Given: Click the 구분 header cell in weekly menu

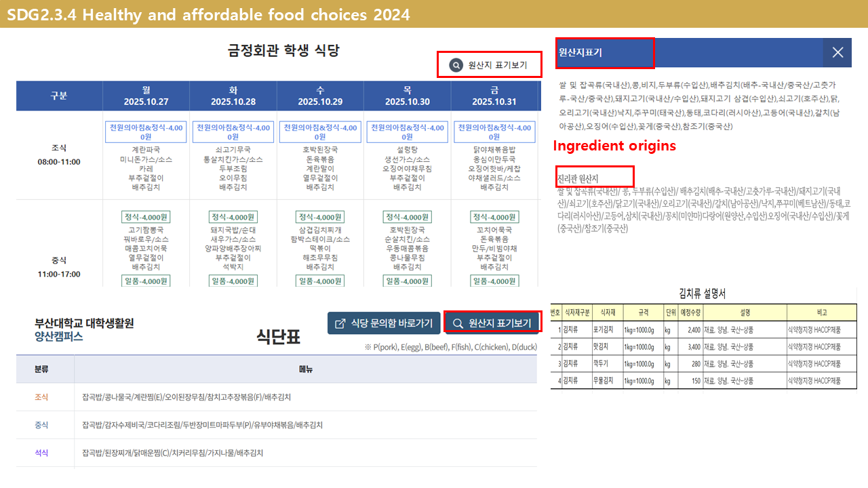Looking at the screenshot, I should click(59, 96).
